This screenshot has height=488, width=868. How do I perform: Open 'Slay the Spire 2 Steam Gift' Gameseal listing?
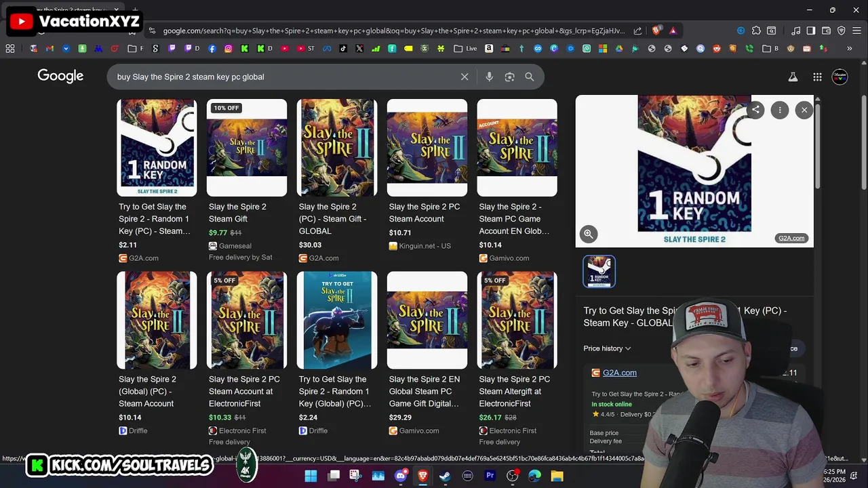coord(247,180)
